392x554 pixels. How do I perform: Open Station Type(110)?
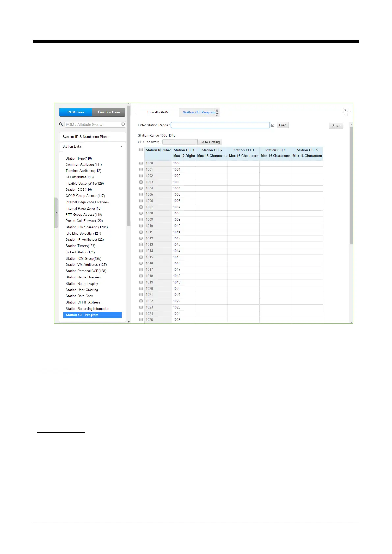coord(79,158)
